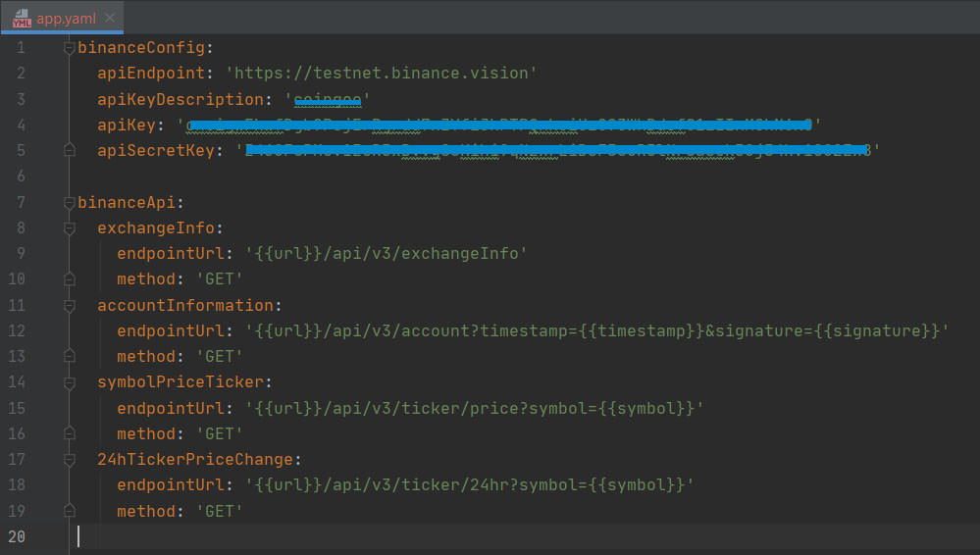Screen dimensions: 980x555
Task: Click the ticker/price endpoint URL string
Action: pos(475,408)
